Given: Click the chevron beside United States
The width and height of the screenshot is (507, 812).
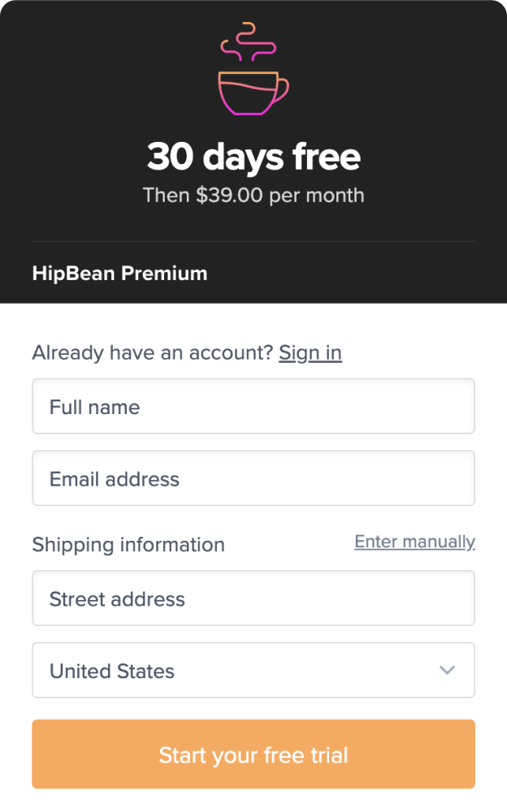Looking at the screenshot, I should click(x=446, y=671).
